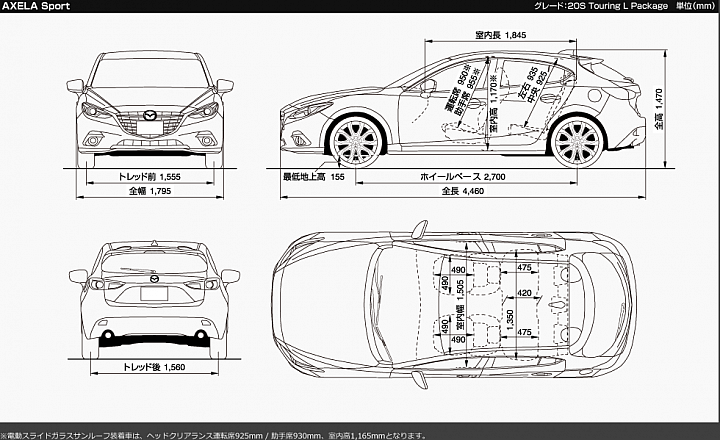Viewport: 720px width, 440px height.
Task: Click the Mazda emblem on the front grille
Action: (x=150, y=115)
